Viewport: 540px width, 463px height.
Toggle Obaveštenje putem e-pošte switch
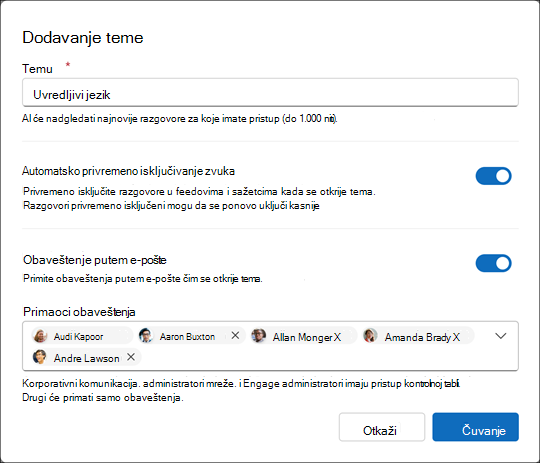coord(494,263)
